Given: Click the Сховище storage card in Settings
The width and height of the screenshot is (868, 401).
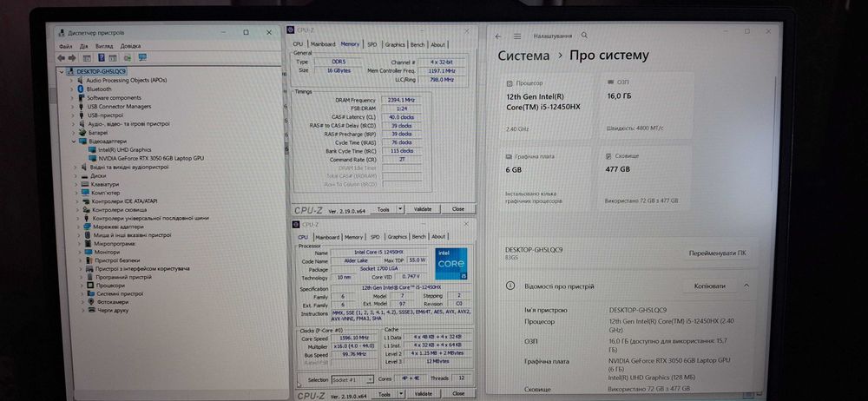Looking at the screenshot, I should [644, 179].
